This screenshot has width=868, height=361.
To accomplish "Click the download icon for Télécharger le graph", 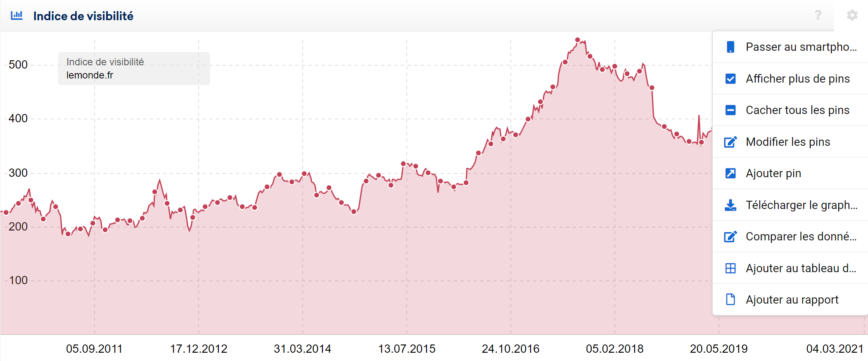I will click(x=730, y=205).
